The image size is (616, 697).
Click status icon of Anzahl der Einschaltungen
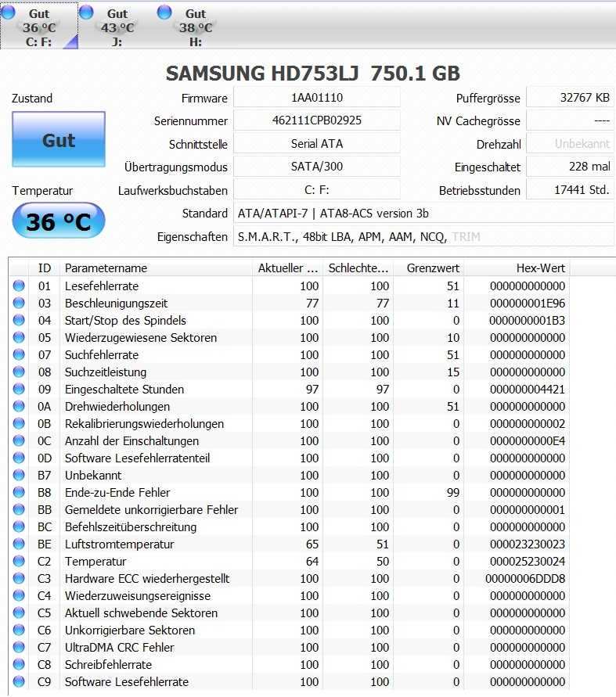19,440
